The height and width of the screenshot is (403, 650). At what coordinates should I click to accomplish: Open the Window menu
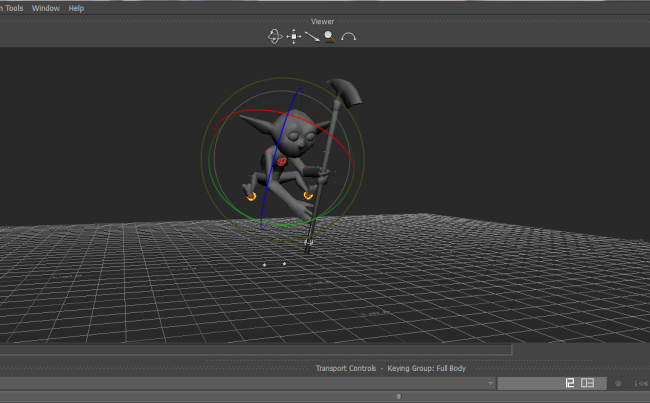coord(46,8)
